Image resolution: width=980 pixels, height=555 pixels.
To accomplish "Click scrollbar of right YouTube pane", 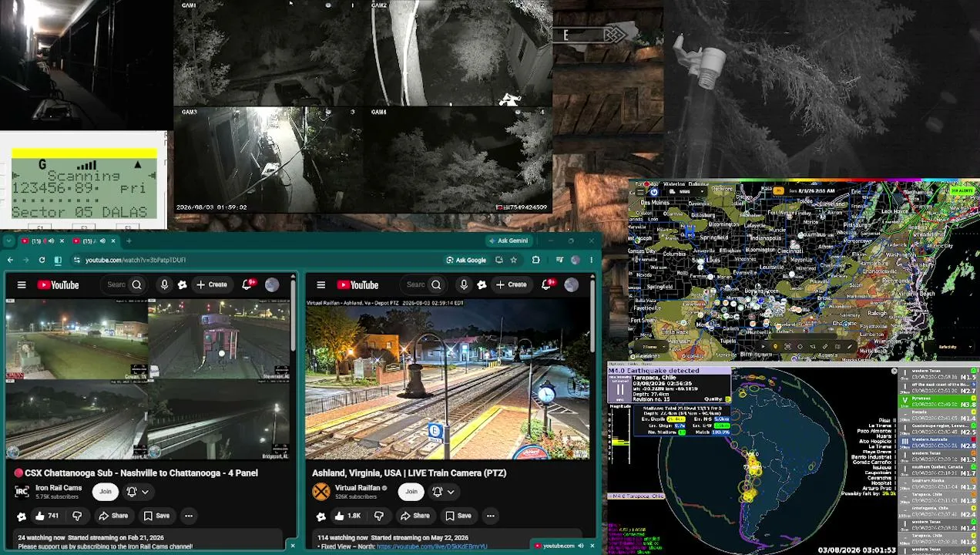I will (592, 316).
